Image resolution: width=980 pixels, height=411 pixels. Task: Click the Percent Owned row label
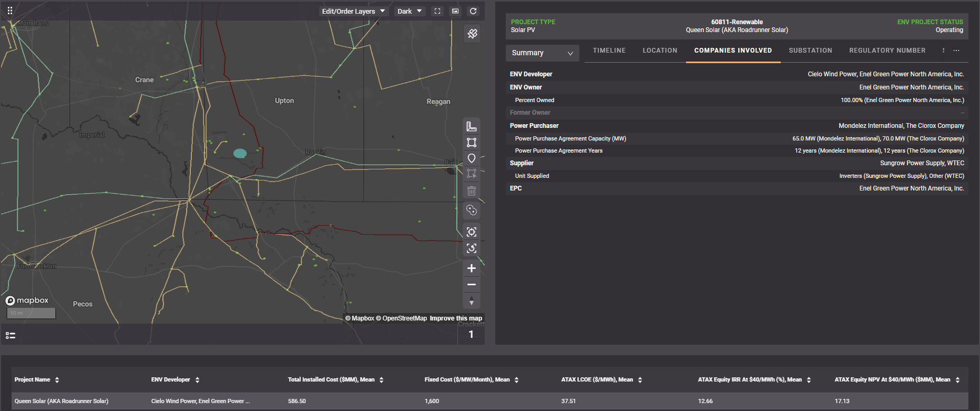[x=535, y=100]
